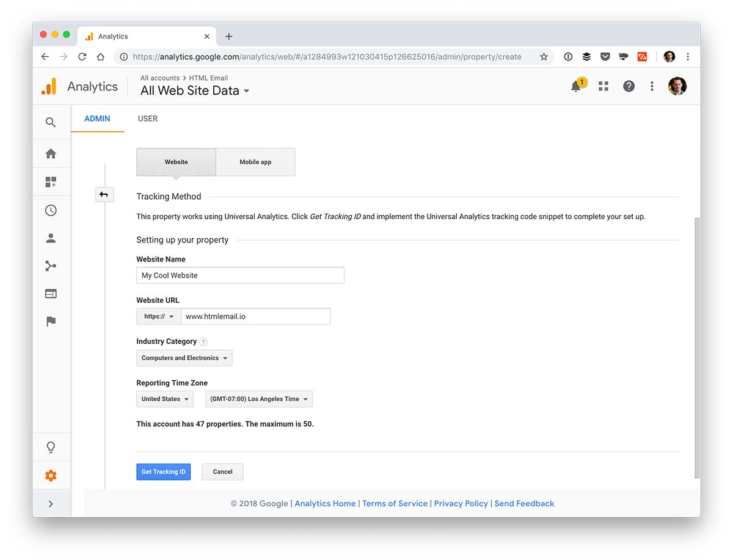Screen dimensions: 733x560
Task: Open the All Web Site Data view dropdown
Action: point(195,91)
